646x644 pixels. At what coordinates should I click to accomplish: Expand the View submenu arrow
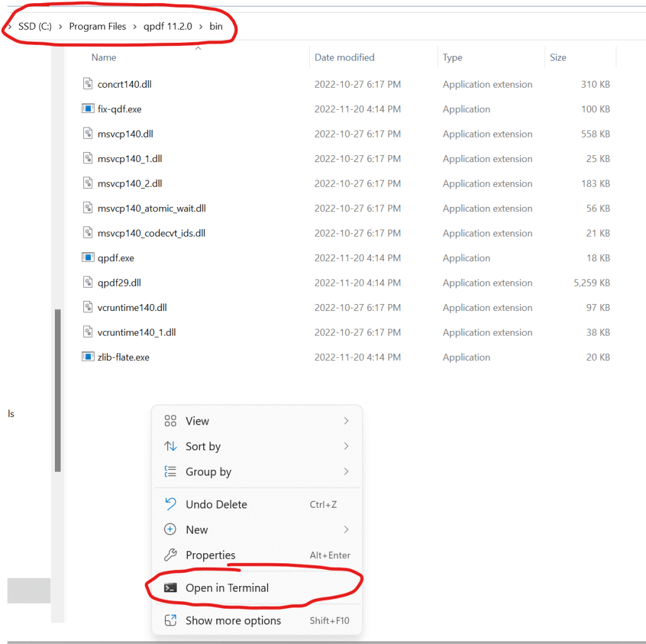[346, 421]
